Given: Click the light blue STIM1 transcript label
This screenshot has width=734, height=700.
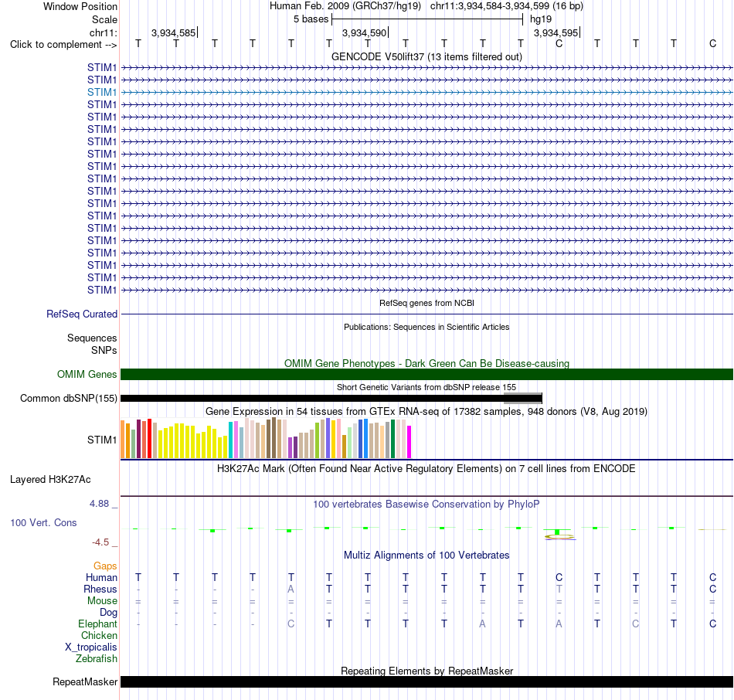Looking at the screenshot, I should [101, 92].
